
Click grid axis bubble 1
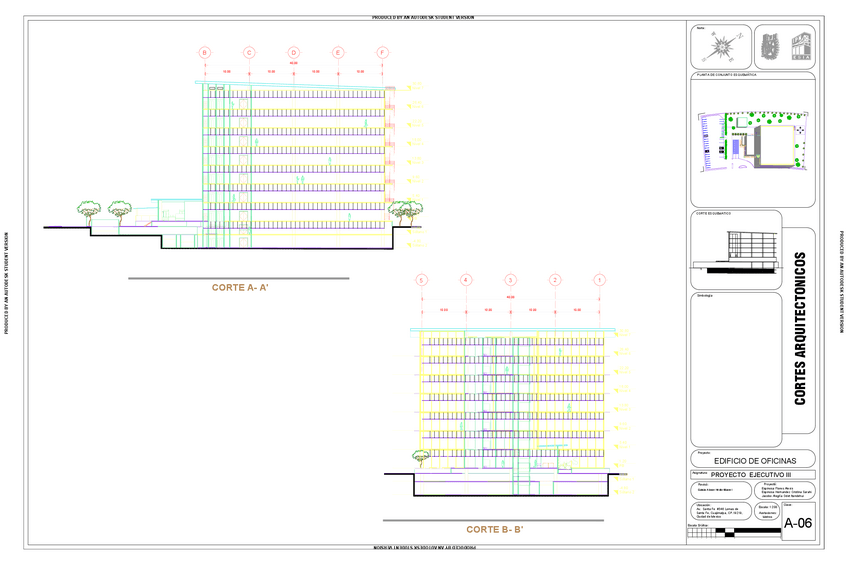coord(599,280)
